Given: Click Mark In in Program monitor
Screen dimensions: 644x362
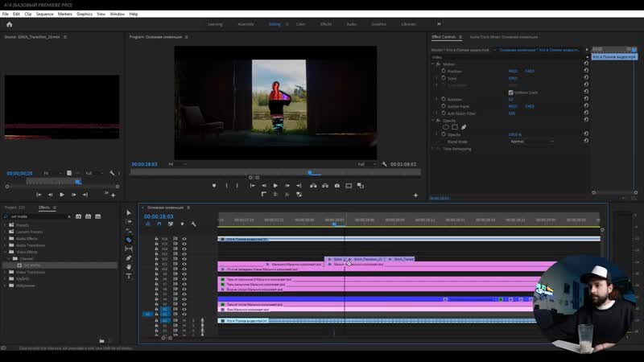Looking at the screenshot, I should (226, 186).
